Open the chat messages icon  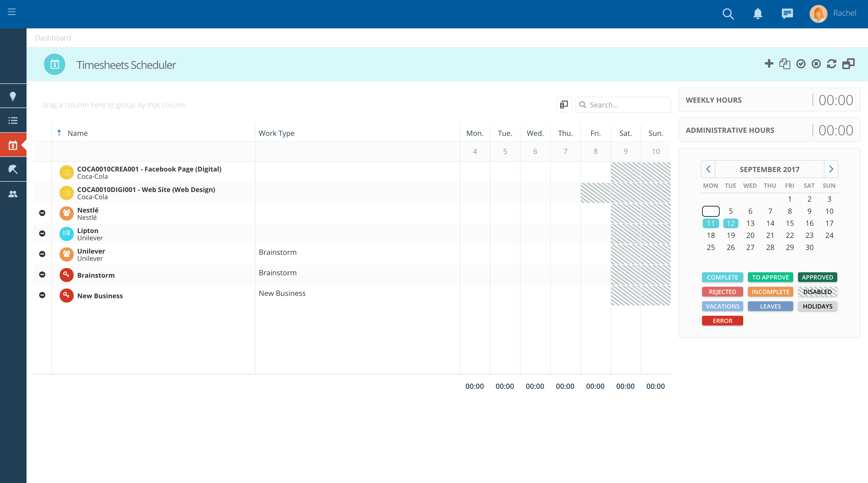(787, 14)
